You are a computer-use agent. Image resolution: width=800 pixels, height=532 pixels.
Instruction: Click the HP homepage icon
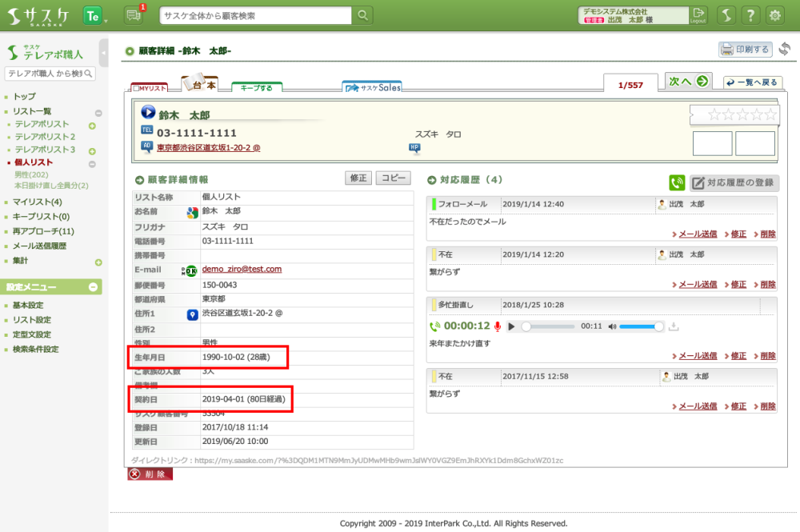pyautogui.click(x=414, y=148)
